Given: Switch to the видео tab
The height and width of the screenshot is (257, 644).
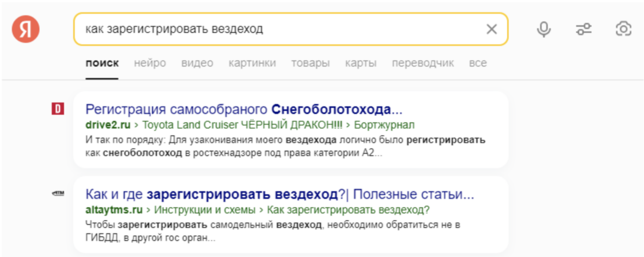Looking at the screenshot, I should (x=197, y=63).
